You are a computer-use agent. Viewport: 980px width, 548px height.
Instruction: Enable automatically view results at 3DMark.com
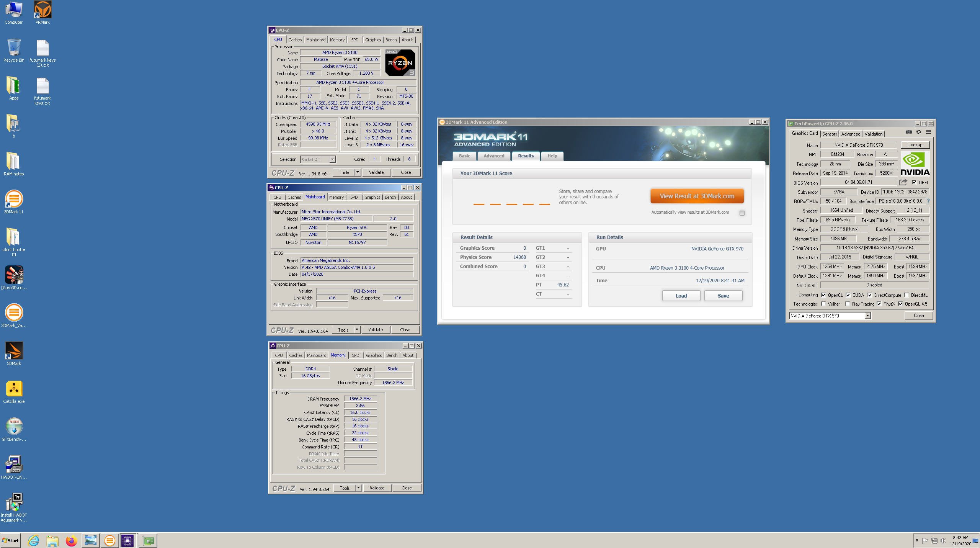click(742, 213)
